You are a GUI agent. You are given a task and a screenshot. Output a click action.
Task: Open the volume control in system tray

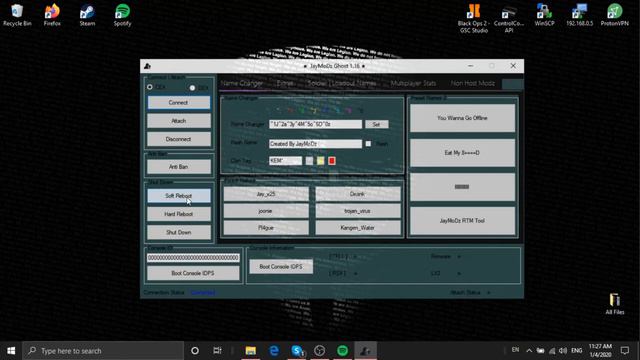click(563, 351)
